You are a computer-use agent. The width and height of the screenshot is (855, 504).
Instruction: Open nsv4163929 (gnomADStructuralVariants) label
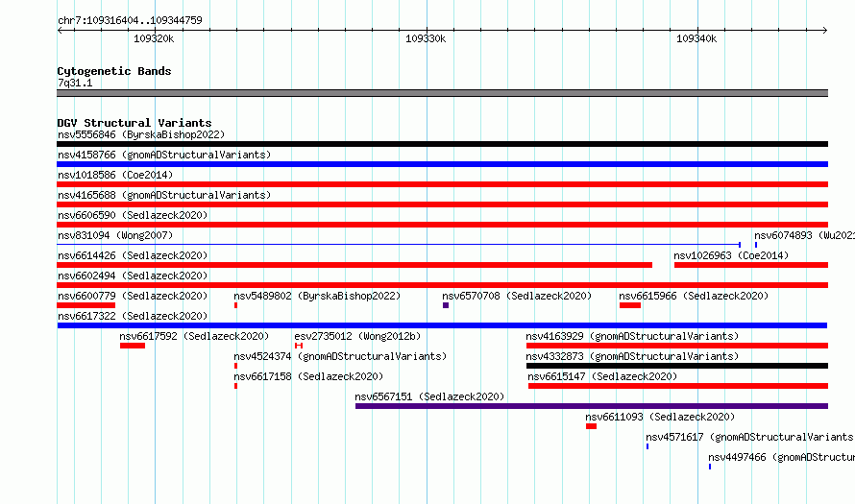point(632,336)
